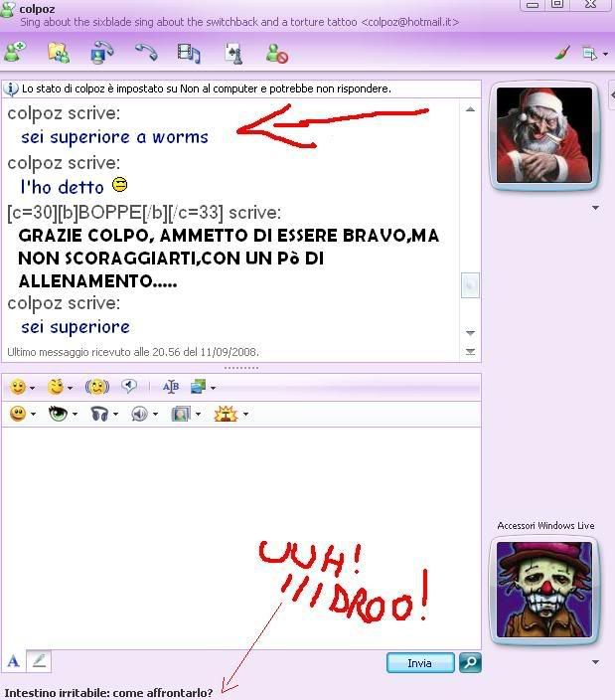Image resolution: width=615 pixels, height=700 pixels.
Task: Block contact colpoz
Action: coord(276,53)
